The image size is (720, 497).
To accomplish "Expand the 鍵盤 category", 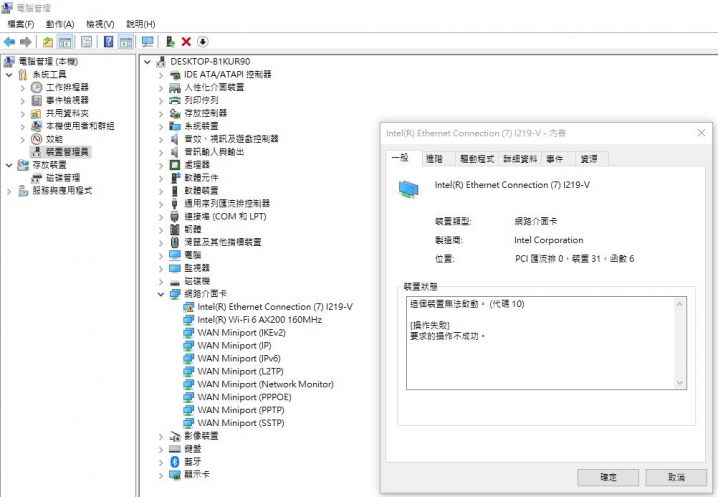I will pos(160,449).
